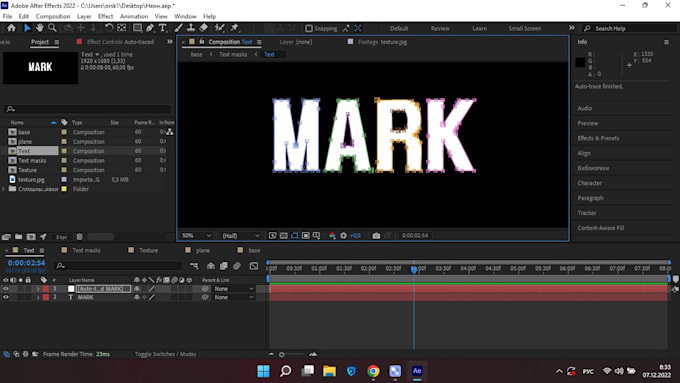Expand the MARK text layer properties

38,297
